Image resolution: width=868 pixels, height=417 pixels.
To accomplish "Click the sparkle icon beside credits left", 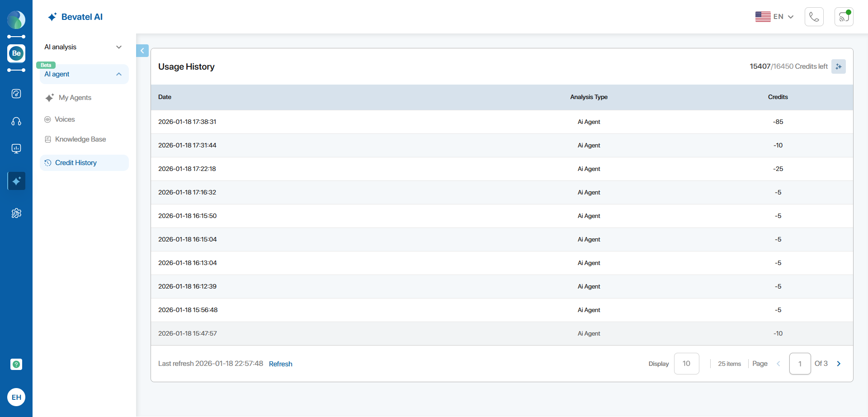I will click(838, 66).
